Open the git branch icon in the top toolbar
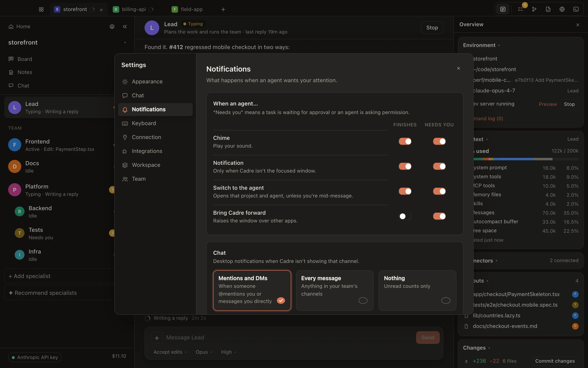588x368 pixels. point(534,9)
